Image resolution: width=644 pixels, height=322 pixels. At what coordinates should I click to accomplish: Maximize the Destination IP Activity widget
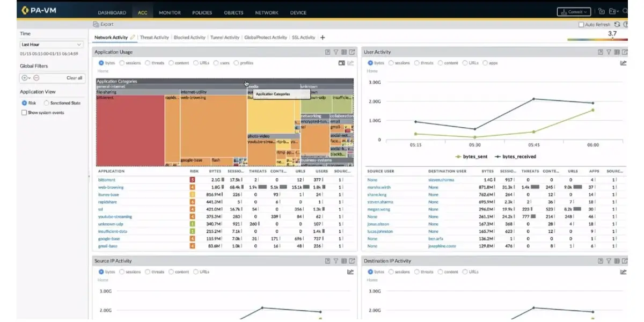tap(601, 261)
